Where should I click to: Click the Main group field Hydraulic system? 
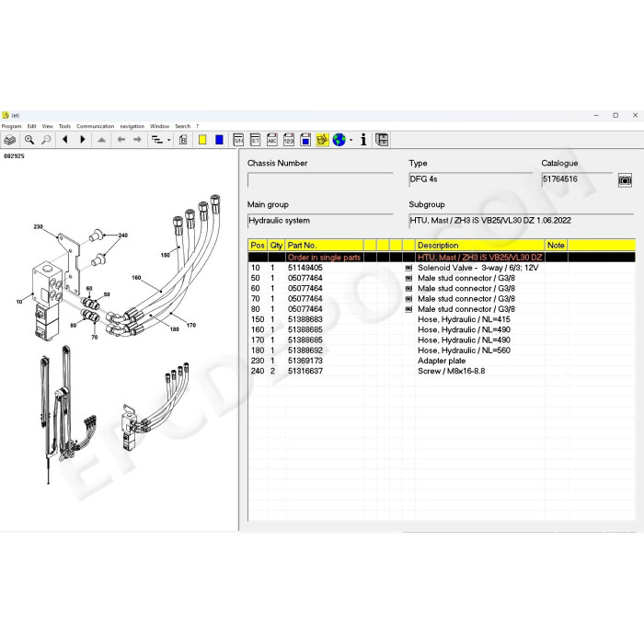pos(320,221)
